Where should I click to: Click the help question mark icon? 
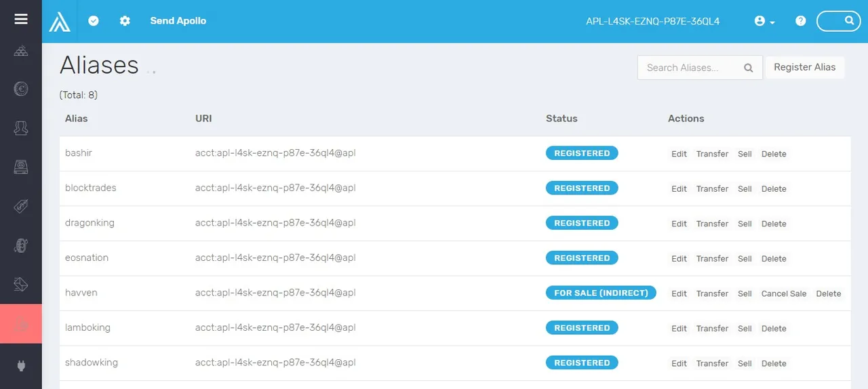coord(801,21)
